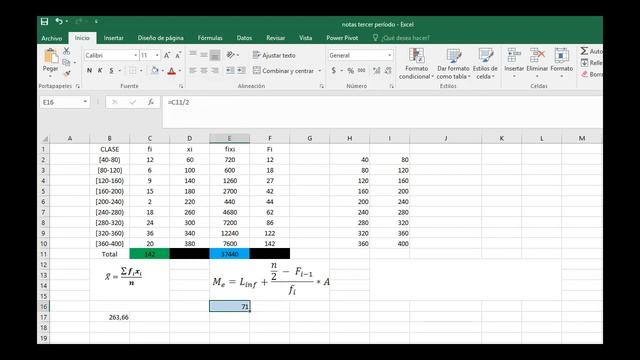Screen dimensions: 640x360
Task: Toggle italic K formatting
Action: click(x=100, y=71)
